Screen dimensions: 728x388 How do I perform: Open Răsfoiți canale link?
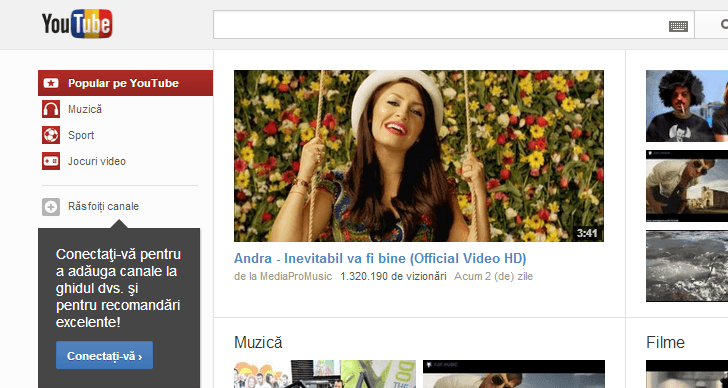point(103,207)
